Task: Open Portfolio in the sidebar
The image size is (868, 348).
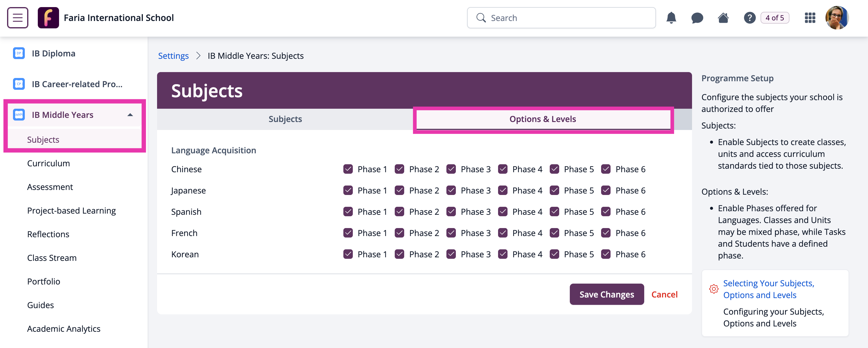Action: (43, 281)
